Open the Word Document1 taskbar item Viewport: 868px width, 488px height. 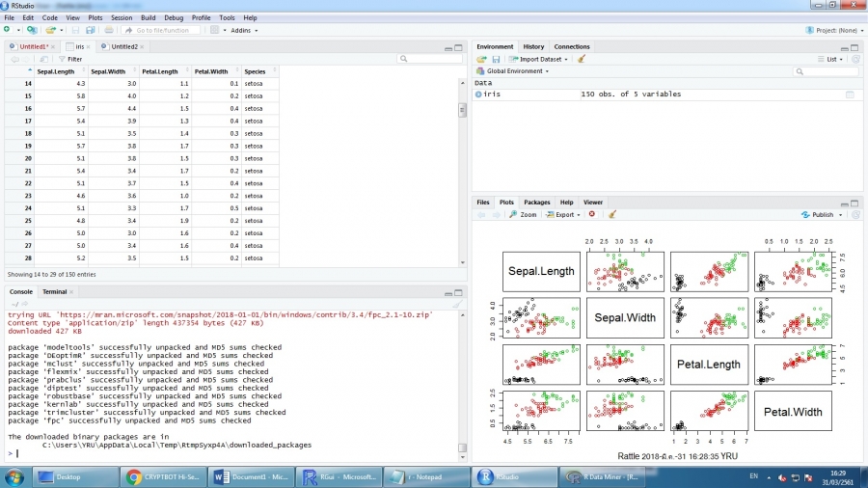(252, 477)
